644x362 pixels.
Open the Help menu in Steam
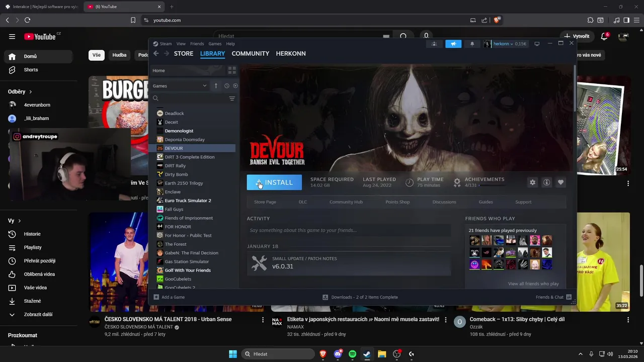tap(230, 44)
